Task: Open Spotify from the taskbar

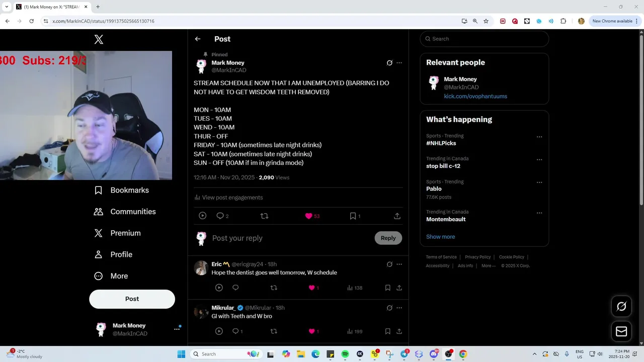Action: tap(345, 354)
